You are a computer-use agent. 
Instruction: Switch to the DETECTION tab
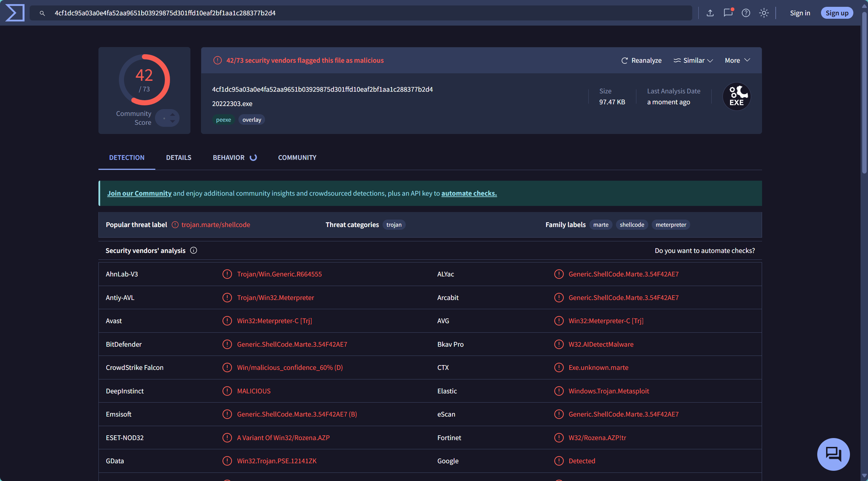[127, 157]
